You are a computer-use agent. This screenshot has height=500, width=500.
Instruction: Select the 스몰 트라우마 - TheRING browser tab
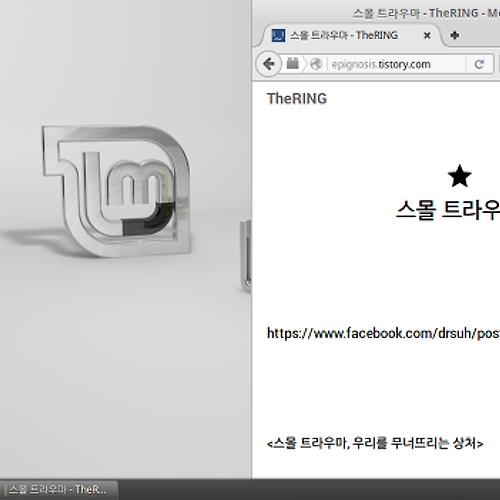click(x=343, y=35)
